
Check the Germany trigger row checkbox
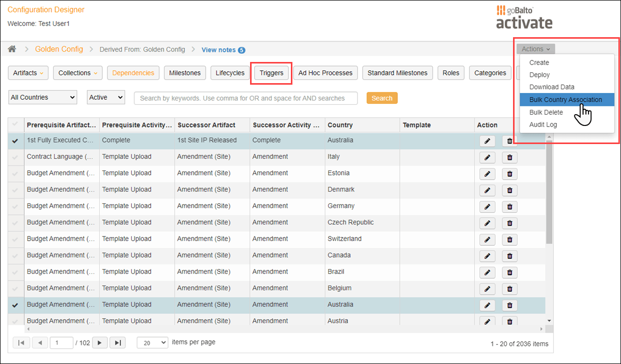(15, 205)
